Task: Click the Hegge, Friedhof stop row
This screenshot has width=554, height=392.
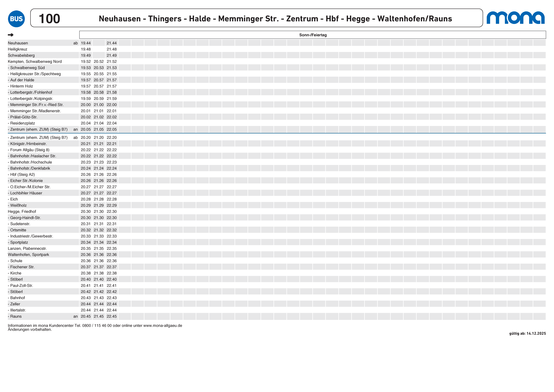Action: point(22,211)
